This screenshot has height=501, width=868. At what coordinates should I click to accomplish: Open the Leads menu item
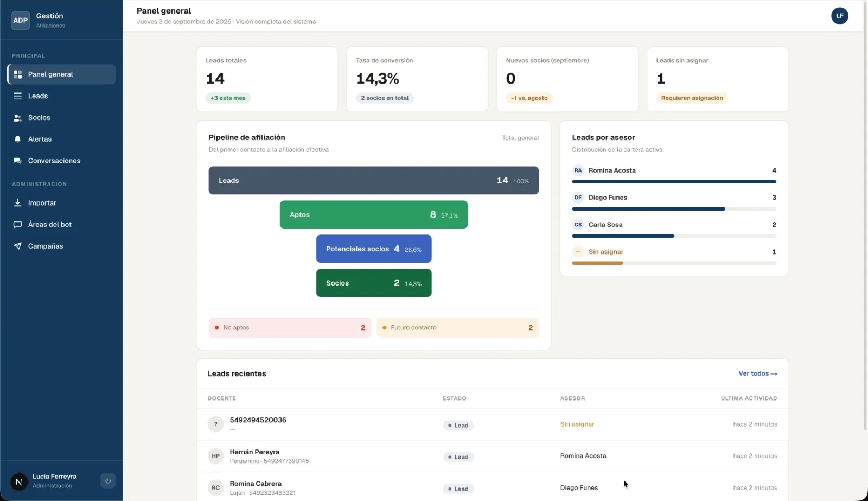click(61, 96)
